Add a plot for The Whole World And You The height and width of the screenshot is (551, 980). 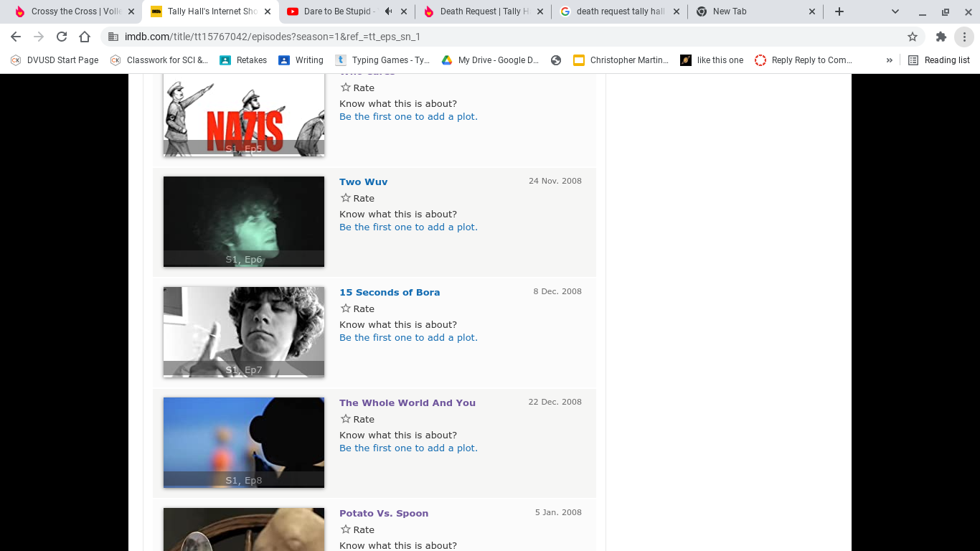(408, 448)
